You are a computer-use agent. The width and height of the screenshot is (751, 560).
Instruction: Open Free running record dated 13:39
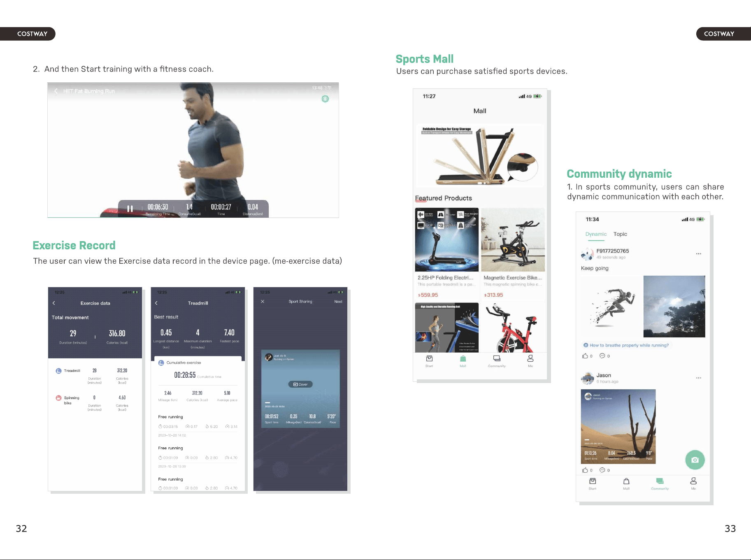click(198, 457)
